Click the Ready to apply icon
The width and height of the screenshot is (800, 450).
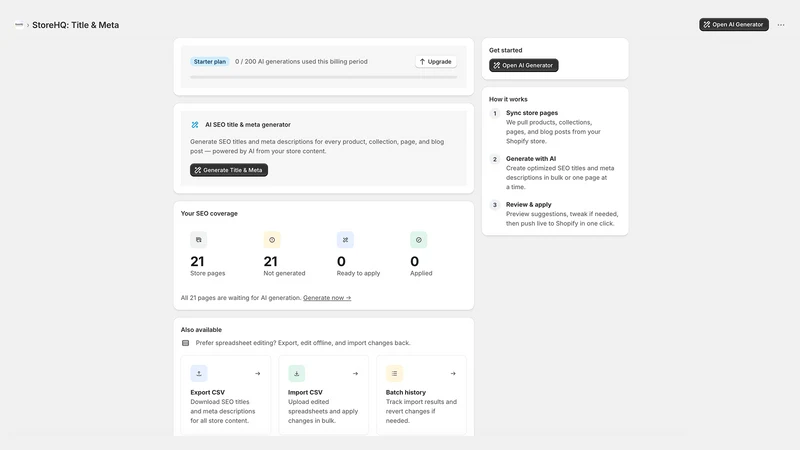pos(345,240)
